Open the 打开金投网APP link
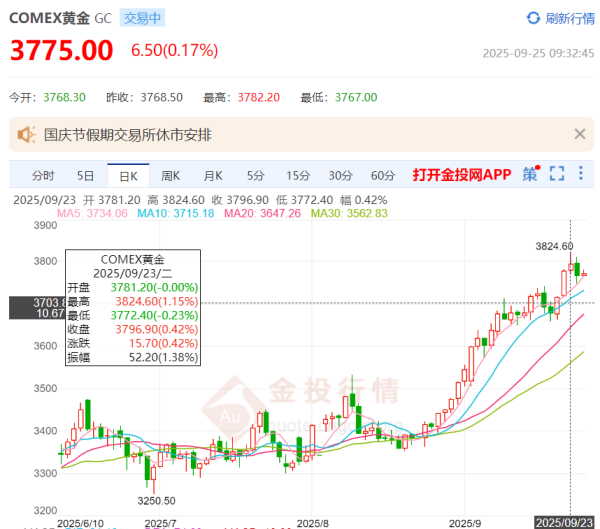 pyautogui.click(x=461, y=175)
